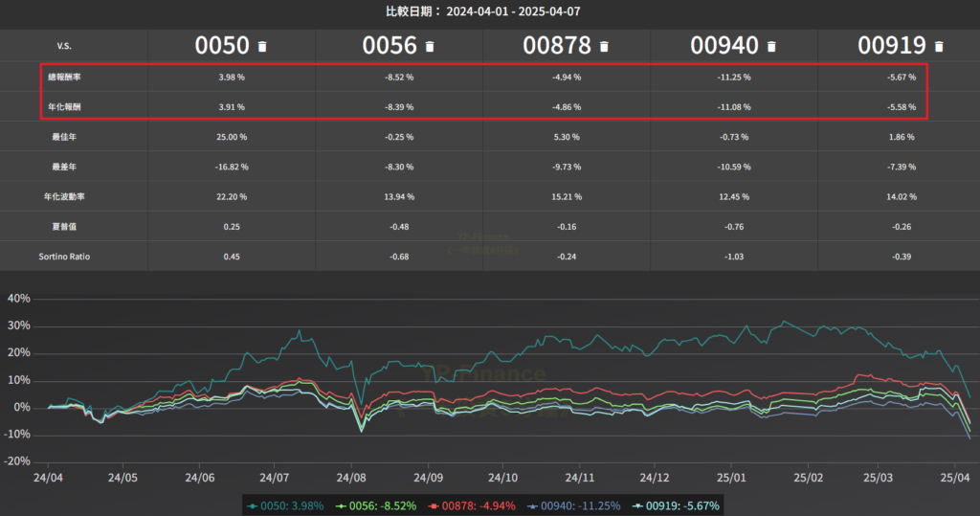This screenshot has width=980, height=516.
Task: Select the -11.08 % annualized return cell
Action: (734, 107)
